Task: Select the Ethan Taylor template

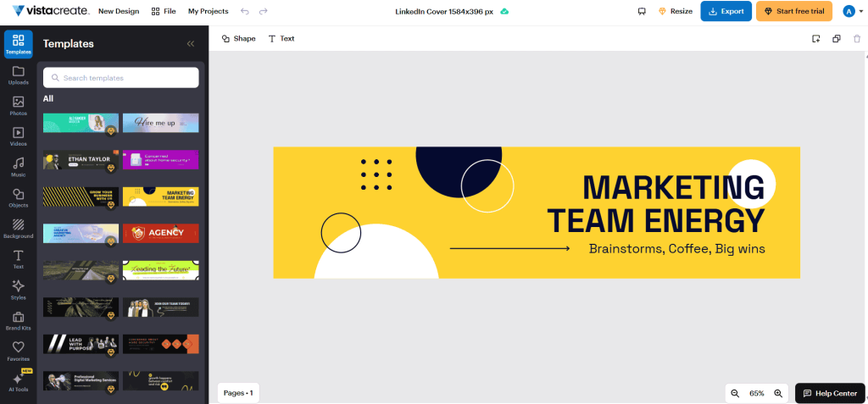Action: (81, 160)
